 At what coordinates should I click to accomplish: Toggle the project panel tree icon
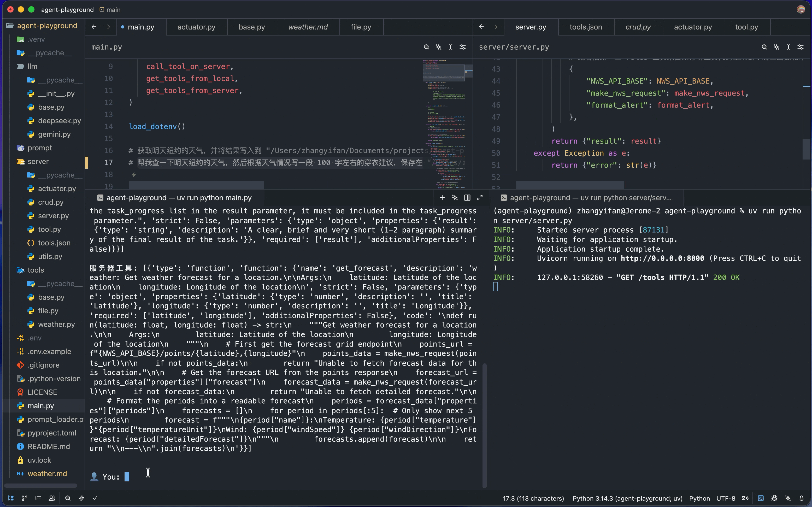tap(11, 498)
